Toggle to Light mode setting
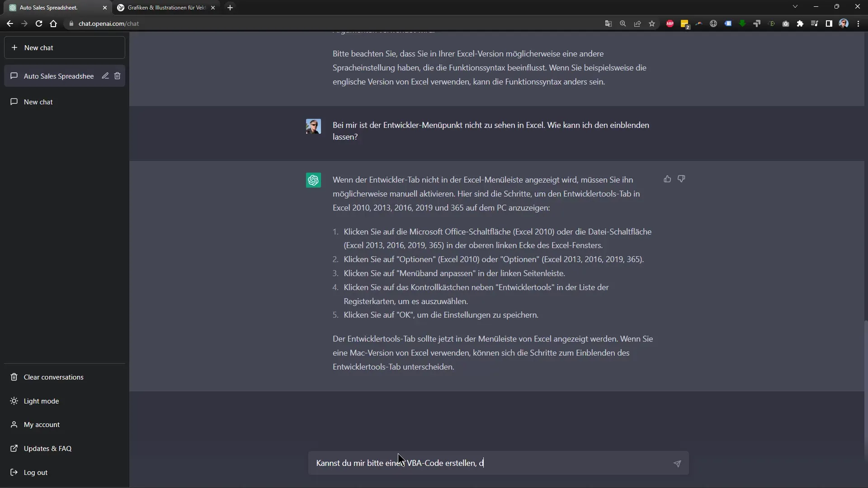 tap(41, 400)
